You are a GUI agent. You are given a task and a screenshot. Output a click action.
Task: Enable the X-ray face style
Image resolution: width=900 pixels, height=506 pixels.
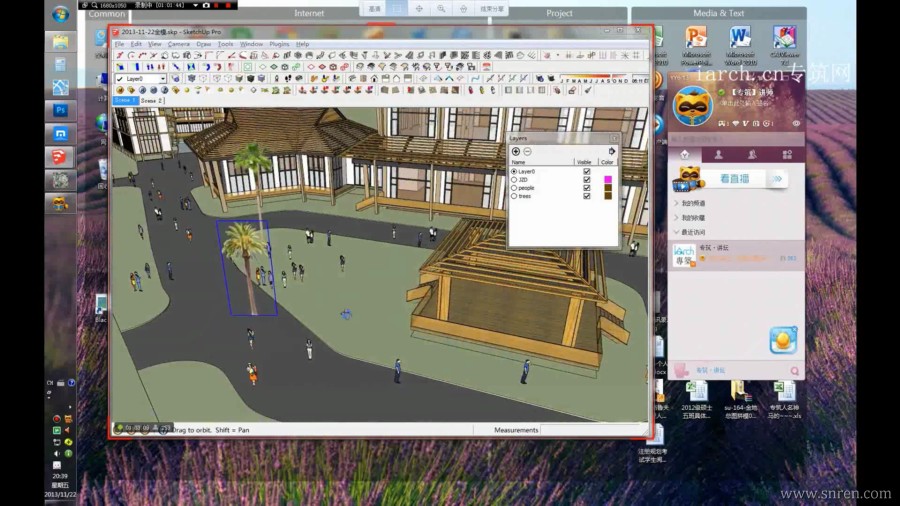tap(192, 79)
